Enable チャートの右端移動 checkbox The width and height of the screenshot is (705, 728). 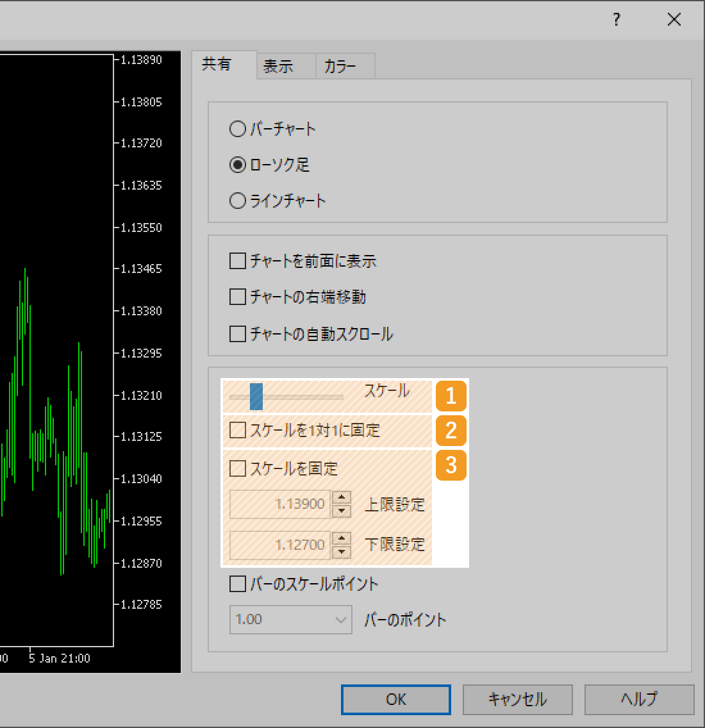(238, 297)
